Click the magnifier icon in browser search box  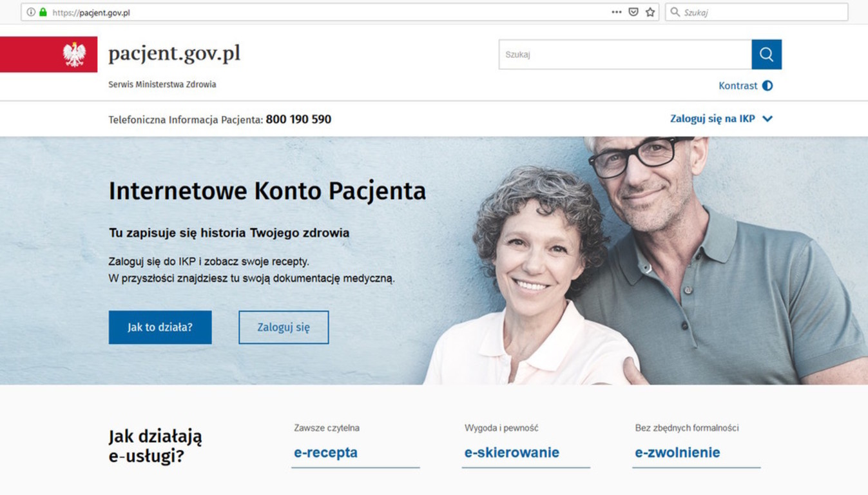tap(675, 12)
